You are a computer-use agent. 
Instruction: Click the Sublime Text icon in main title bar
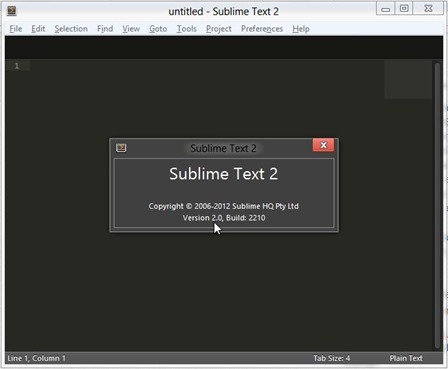pos(12,11)
